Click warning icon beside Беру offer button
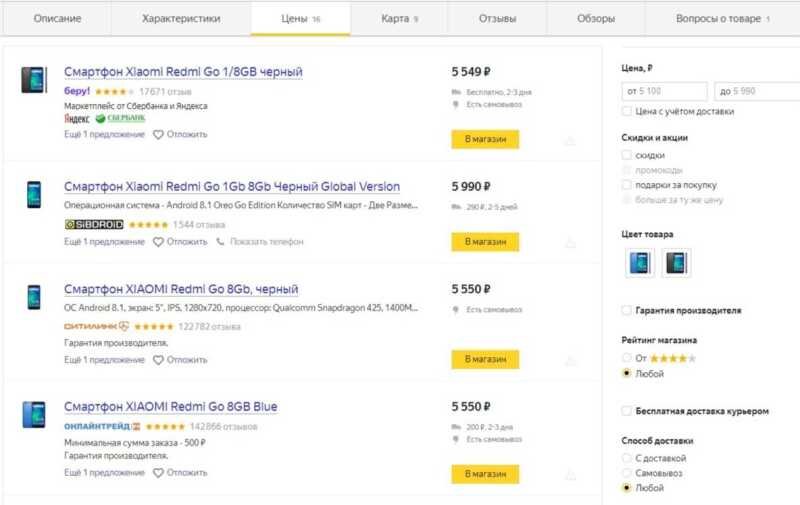The width and height of the screenshot is (800, 505). pyautogui.click(x=571, y=140)
